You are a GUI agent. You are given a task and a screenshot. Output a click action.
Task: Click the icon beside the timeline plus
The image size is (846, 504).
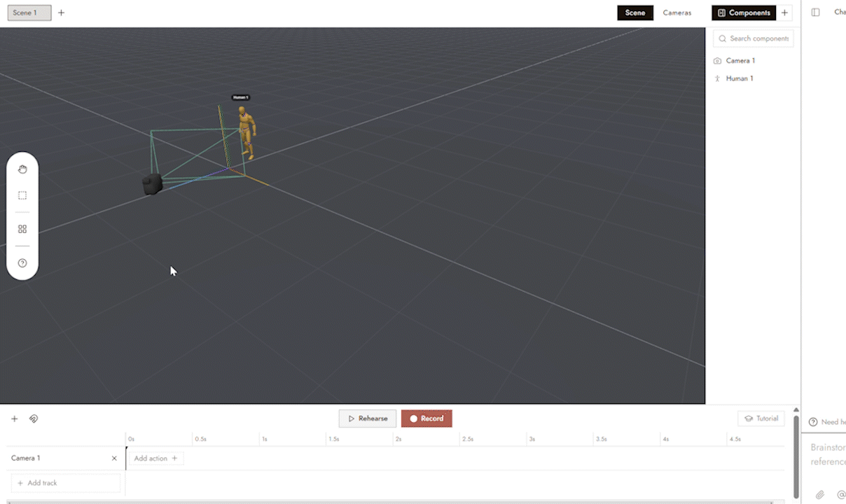[x=34, y=419]
